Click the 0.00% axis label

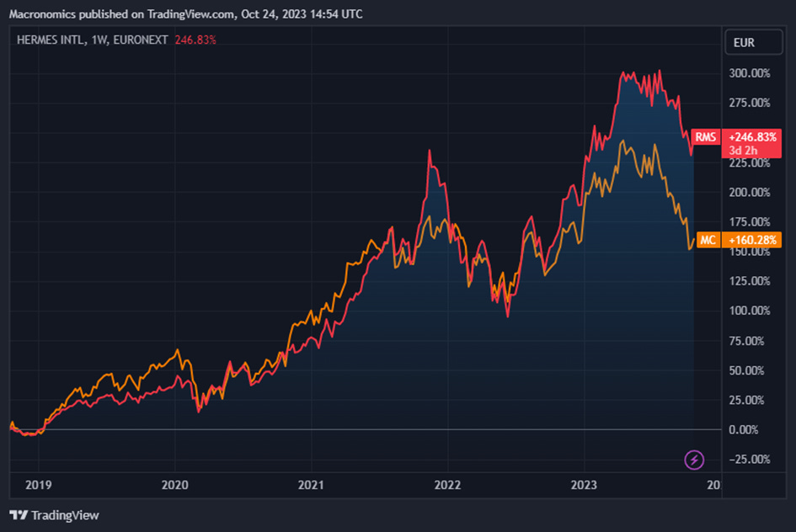coord(743,430)
